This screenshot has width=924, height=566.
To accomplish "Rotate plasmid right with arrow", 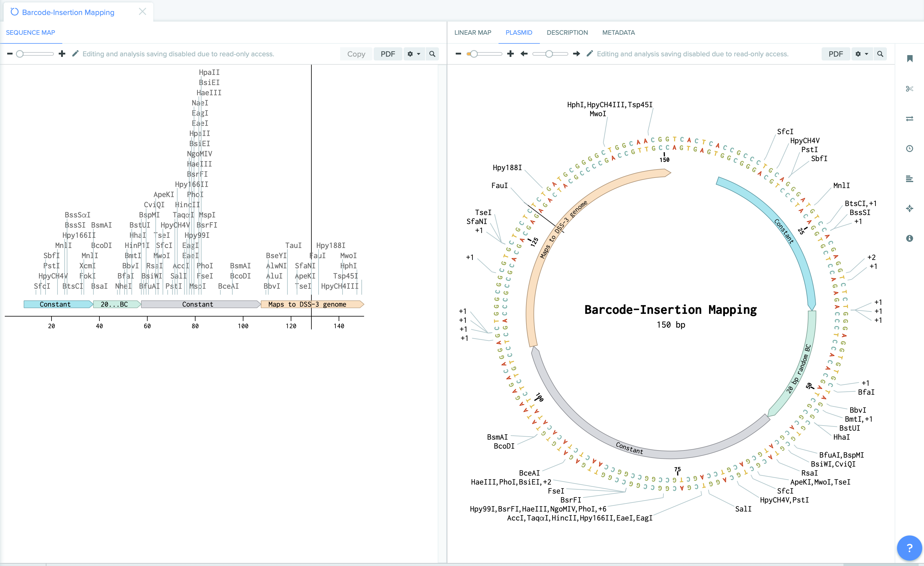I will click(x=576, y=54).
